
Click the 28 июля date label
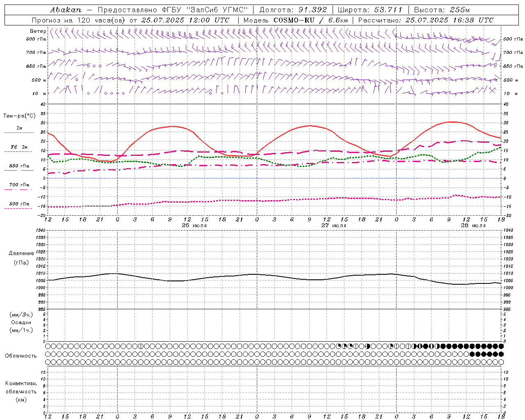pyautogui.click(x=473, y=226)
